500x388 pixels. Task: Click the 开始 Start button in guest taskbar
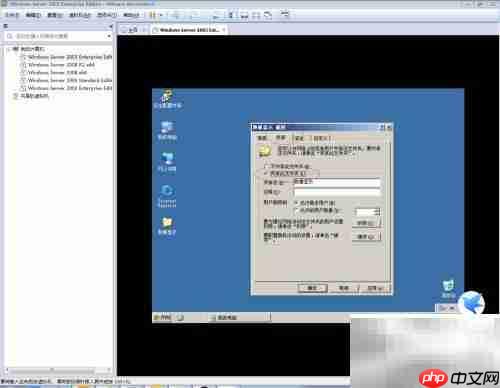(x=162, y=317)
